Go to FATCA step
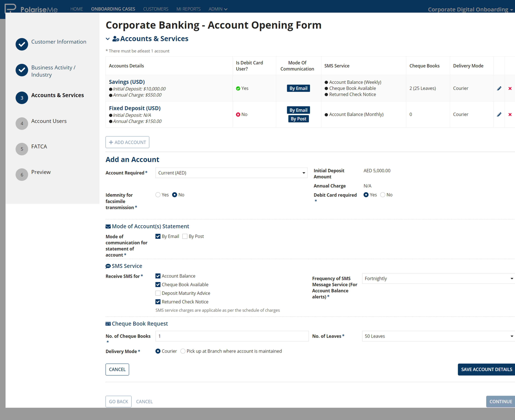Image resolution: width=515 pixels, height=420 pixels. [x=39, y=146]
